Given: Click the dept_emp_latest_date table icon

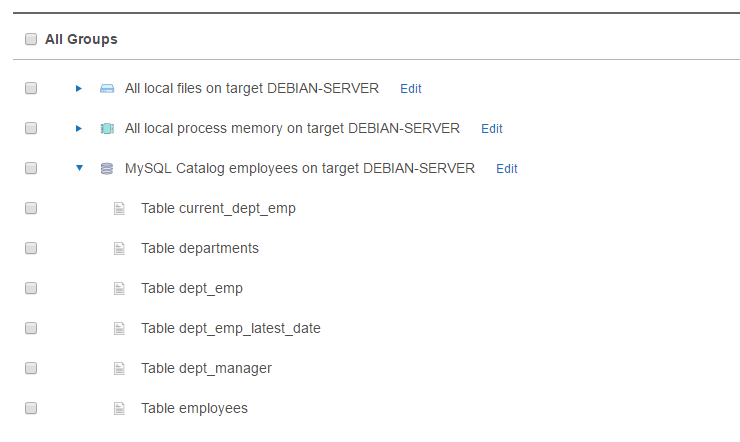Looking at the screenshot, I should point(120,329).
